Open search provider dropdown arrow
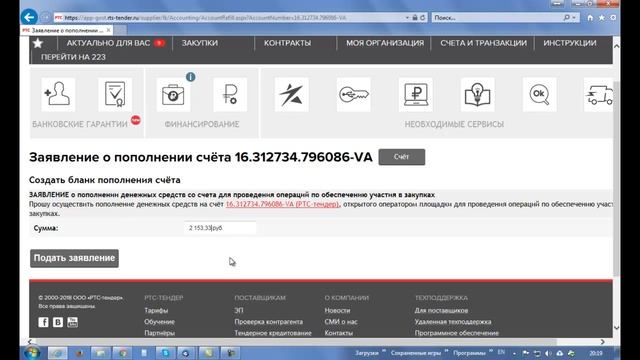Image resolution: width=640 pixels, height=360 pixels. [x=574, y=18]
